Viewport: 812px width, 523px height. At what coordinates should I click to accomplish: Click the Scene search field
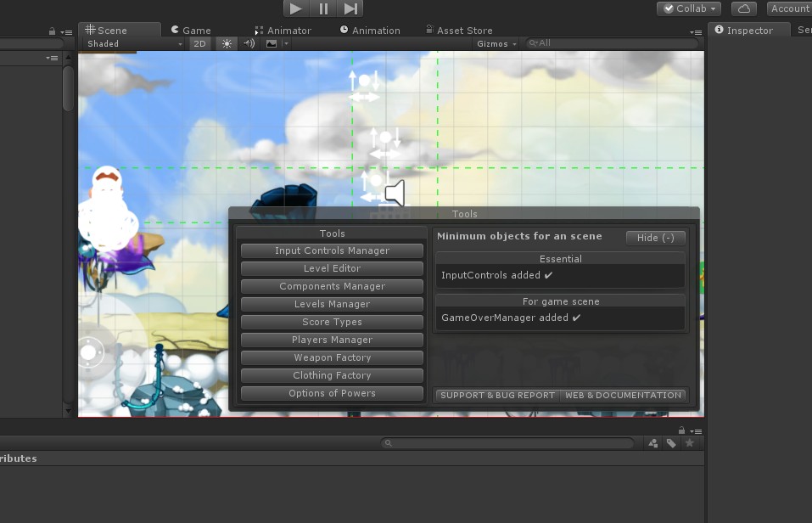612,43
